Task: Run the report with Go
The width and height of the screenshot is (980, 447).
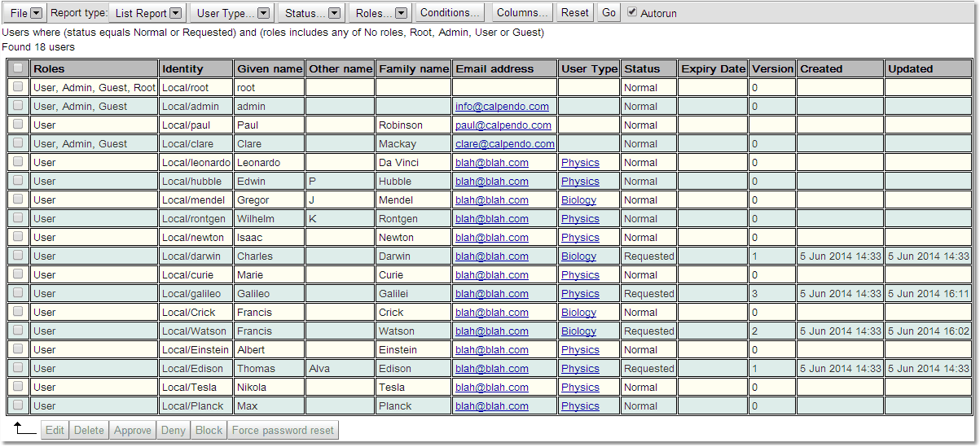Action: (609, 13)
